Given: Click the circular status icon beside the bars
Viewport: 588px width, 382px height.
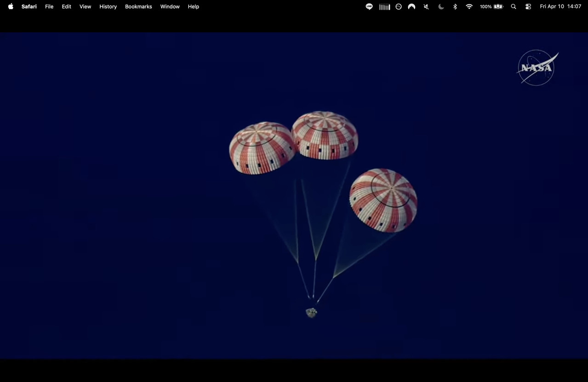Looking at the screenshot, I should (399, 6).
